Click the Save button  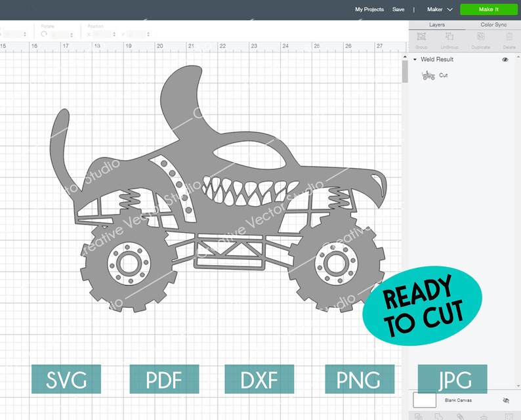(x=398, y=9)
